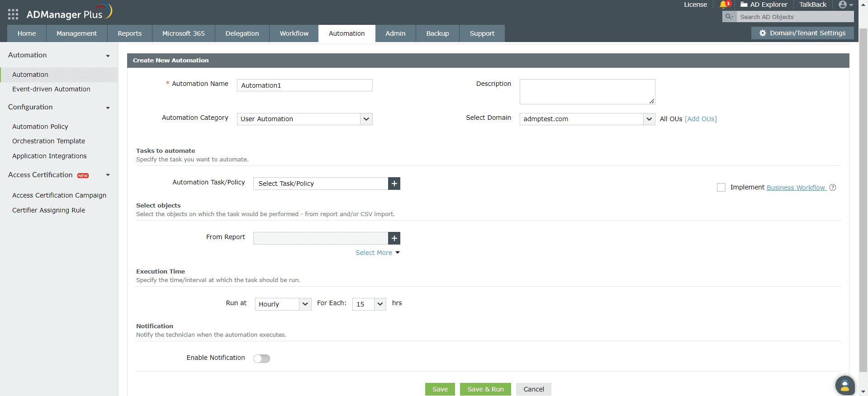868x396 pixels.
Task: Open Application Integrations in sidebar
Action: 49,156
